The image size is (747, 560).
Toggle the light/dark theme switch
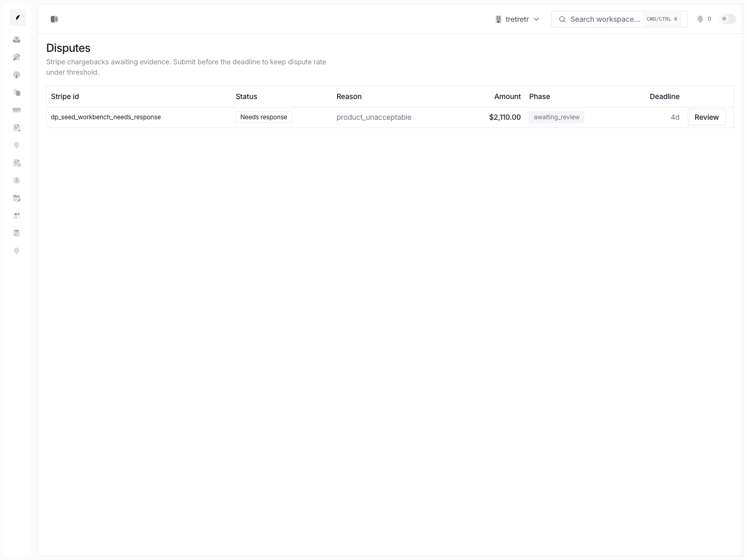coord(728,19)
